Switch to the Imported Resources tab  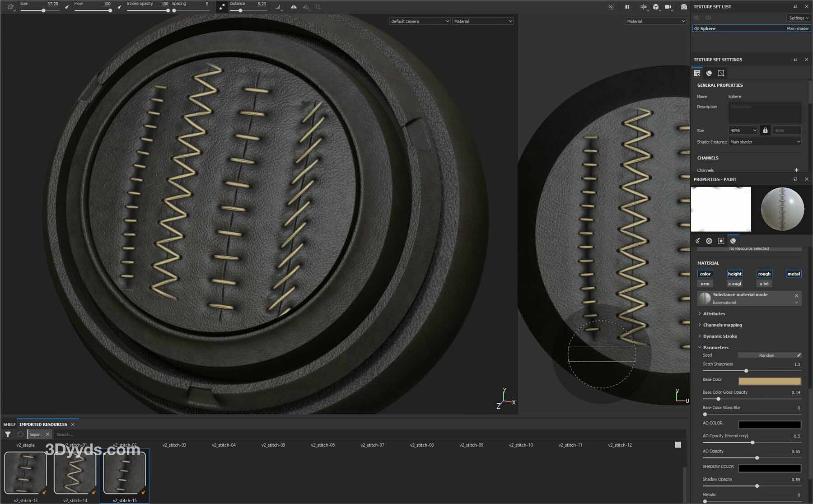(43, 425)
